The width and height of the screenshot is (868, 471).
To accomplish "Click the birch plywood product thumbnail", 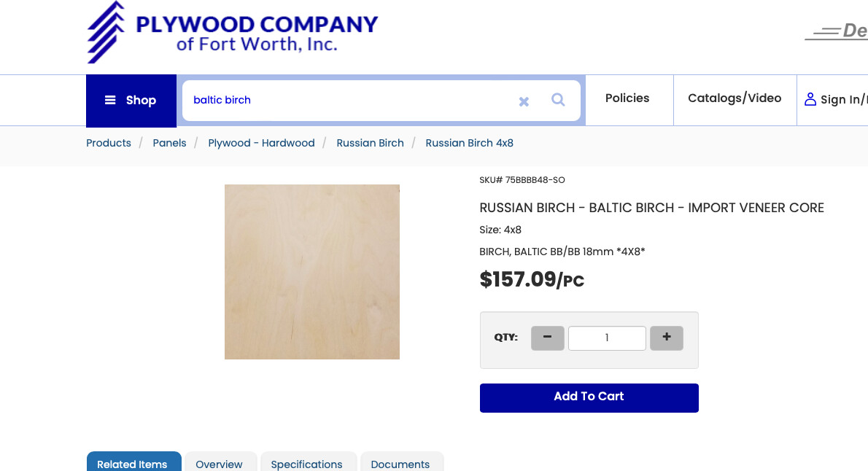I will 311,272.
